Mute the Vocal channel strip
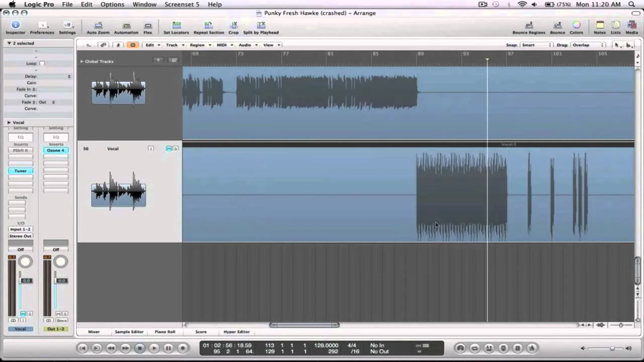The image size is (644, 362). [x=23, y=314]
